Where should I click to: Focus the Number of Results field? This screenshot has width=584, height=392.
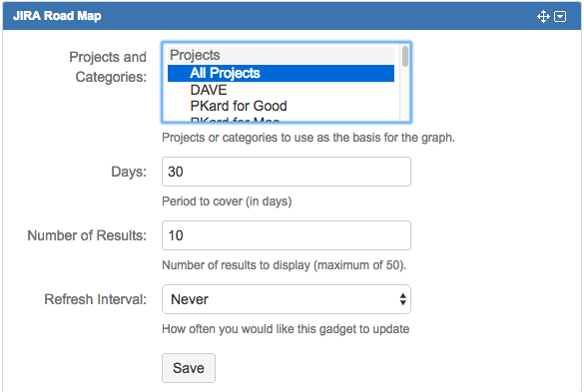tap(287, 235)
